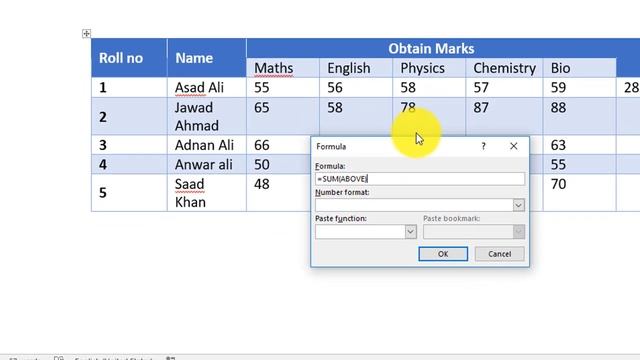Click the English column header
Viewport: 640px width, 360px height.
356,68
